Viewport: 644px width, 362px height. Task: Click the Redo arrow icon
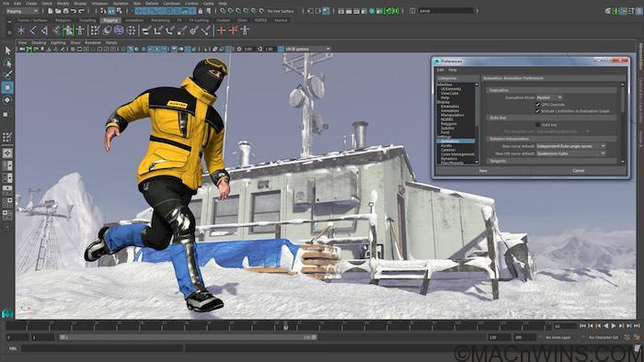pyautogui.click(x=81, y=11)
